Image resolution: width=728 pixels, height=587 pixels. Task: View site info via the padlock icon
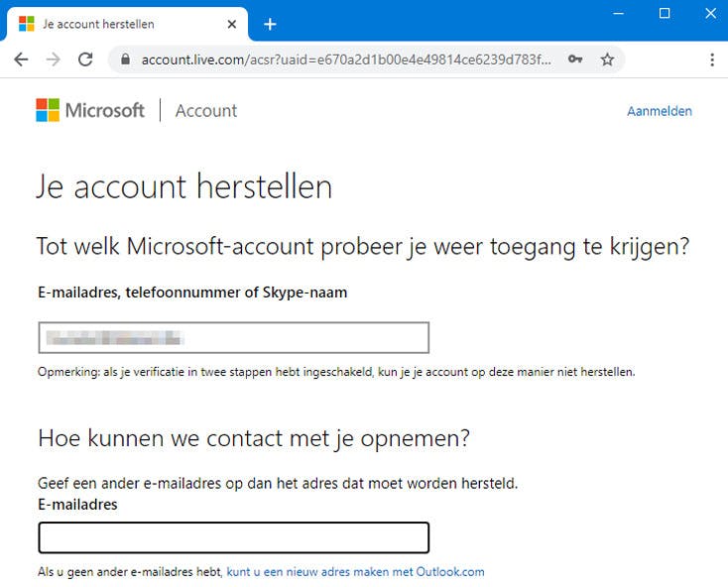click(x=125, y=59)
